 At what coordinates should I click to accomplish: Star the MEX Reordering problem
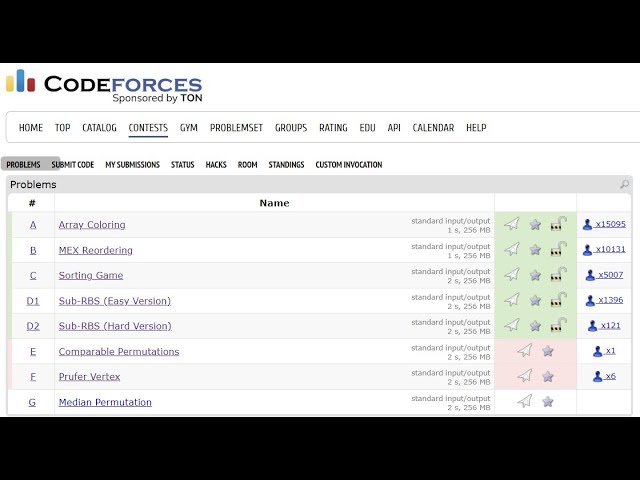click(x=535, y=250)
